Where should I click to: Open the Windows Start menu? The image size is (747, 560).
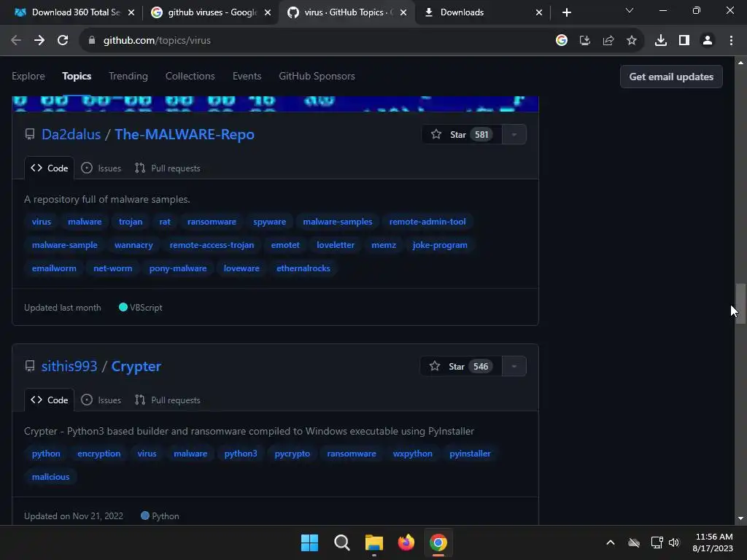click(309, 542)
